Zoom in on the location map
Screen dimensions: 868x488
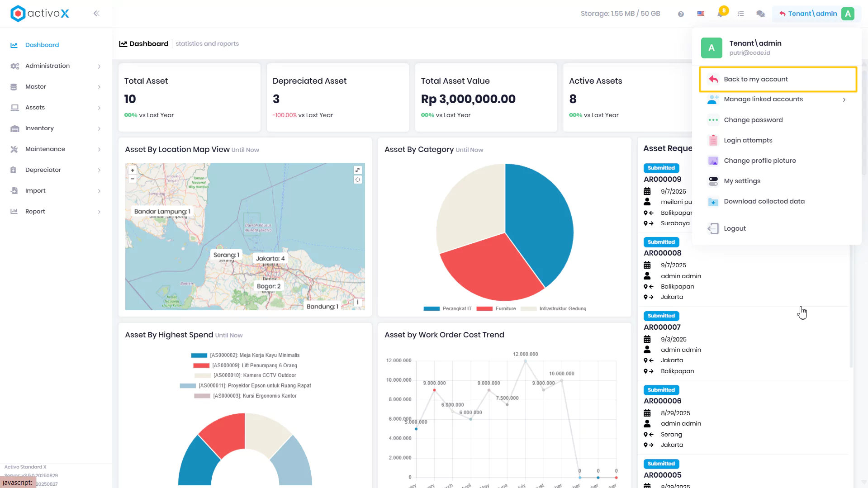[x=133, y=171]
